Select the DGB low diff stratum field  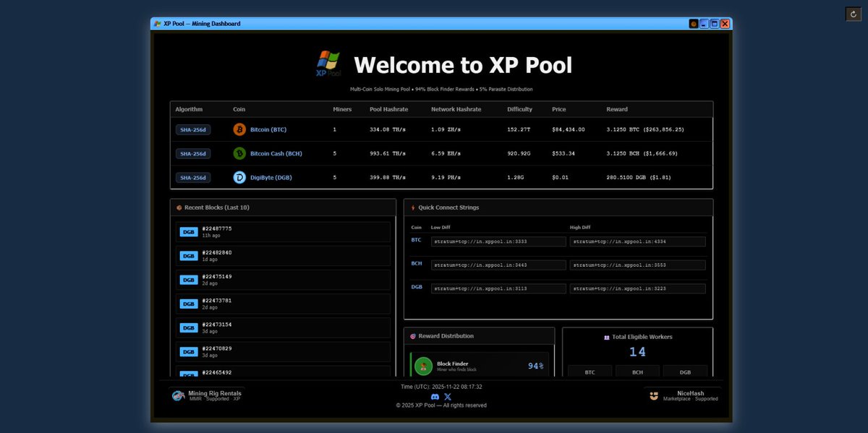point(498,288)
